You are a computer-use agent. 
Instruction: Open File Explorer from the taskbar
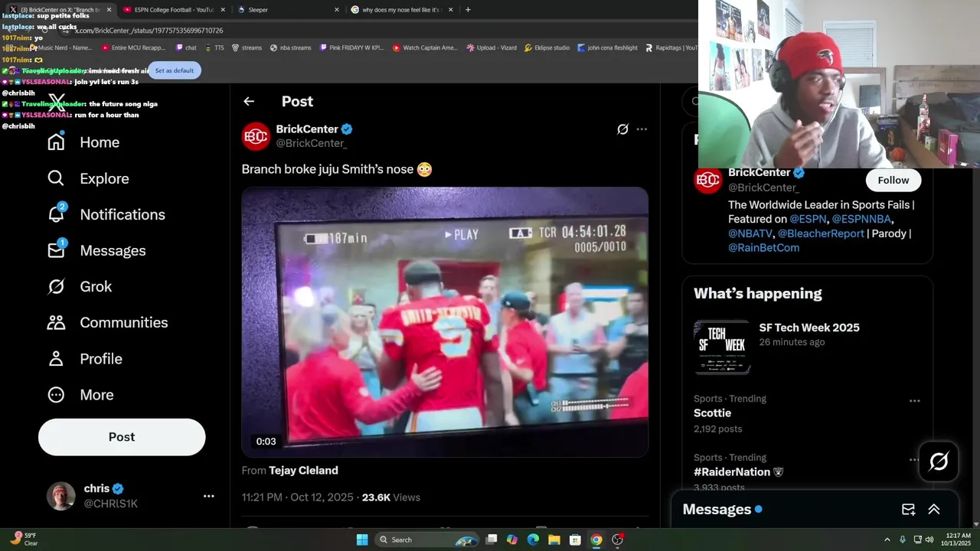[554, 540]
